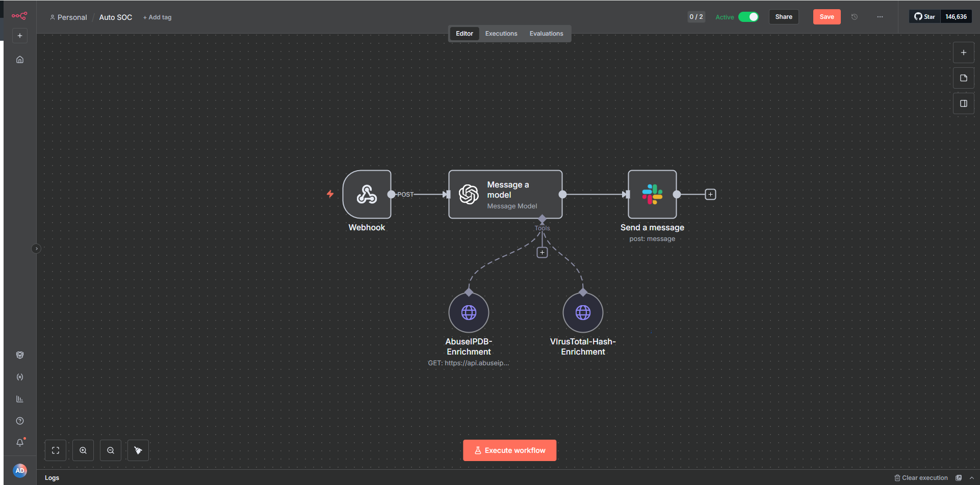Open the Webhook trigger node
This screenshot has width=980, height=485.
[x=367, y=194]
